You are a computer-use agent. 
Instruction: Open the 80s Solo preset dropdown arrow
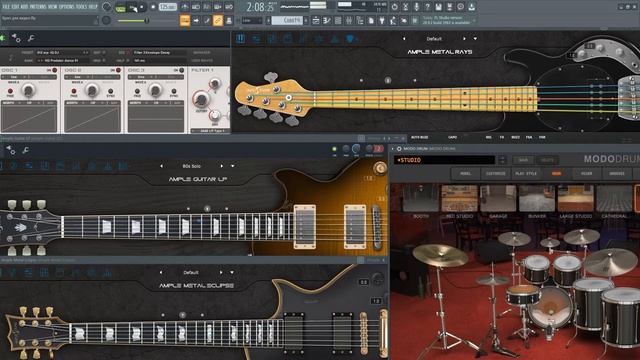pos(233,166)
